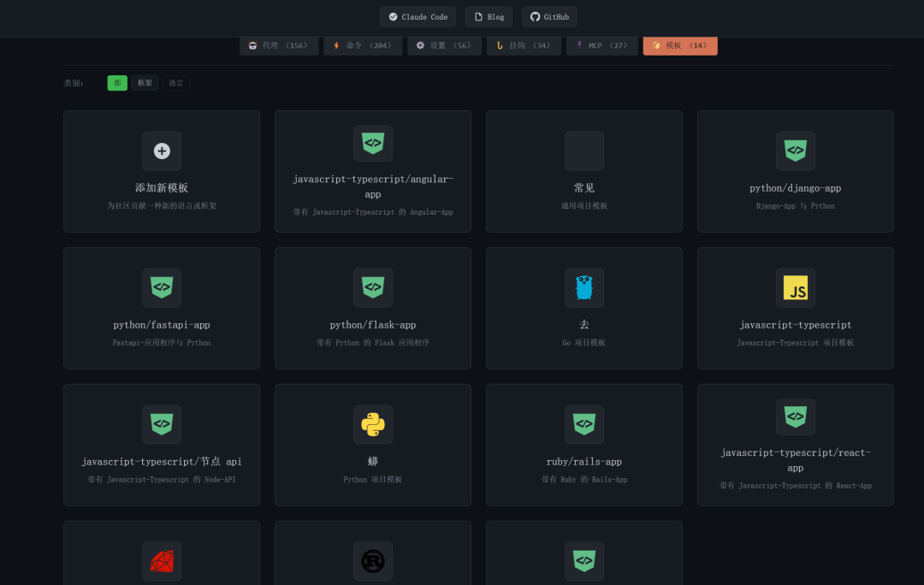
Task: Click the 添加新模板 title
Action: coord(162,188)
